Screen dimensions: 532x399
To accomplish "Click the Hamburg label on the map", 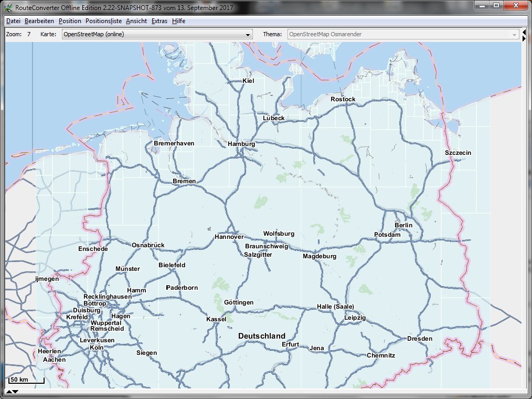I will (x=241, y=144).
